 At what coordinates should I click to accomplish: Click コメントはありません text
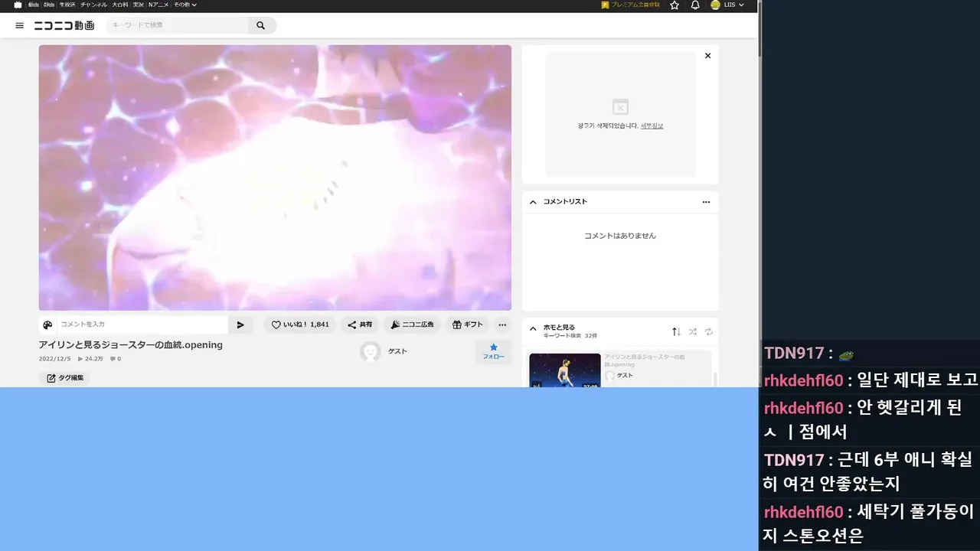click(620, 236)
